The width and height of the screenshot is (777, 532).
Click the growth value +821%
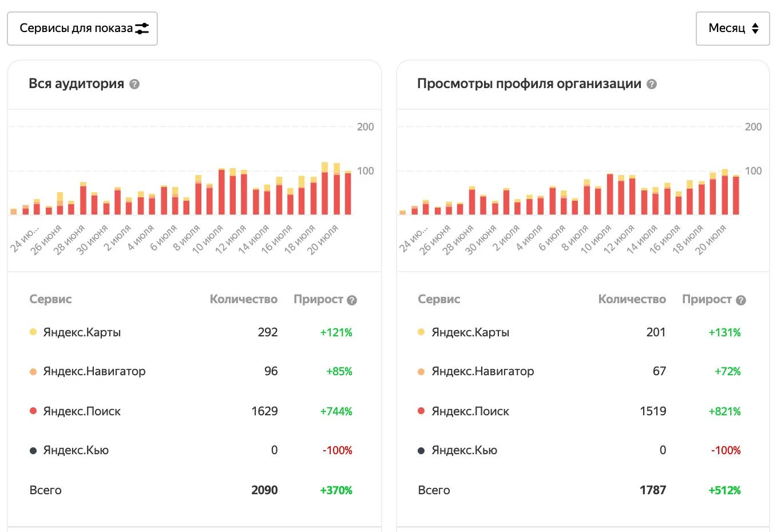click(x=725, y=411)
